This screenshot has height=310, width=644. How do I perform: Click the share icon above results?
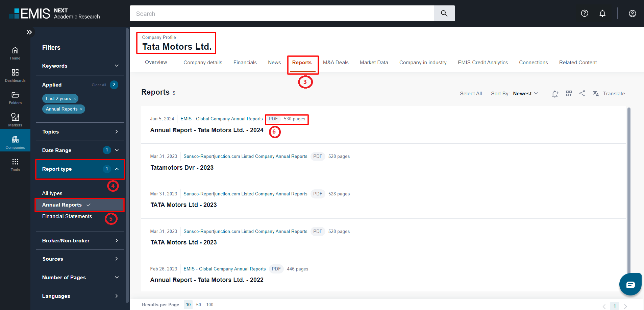pyautogui.click(x=582, y=93)
